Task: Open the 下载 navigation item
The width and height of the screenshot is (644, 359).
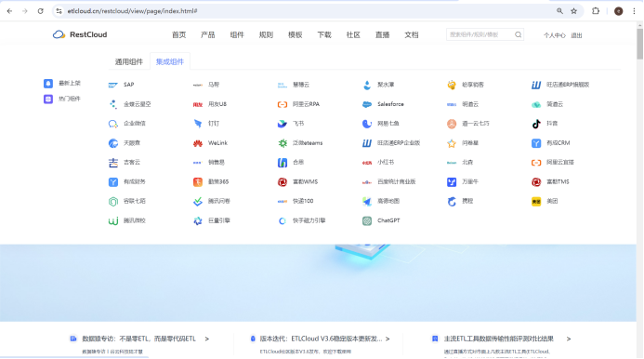Action: coord(324,35)
